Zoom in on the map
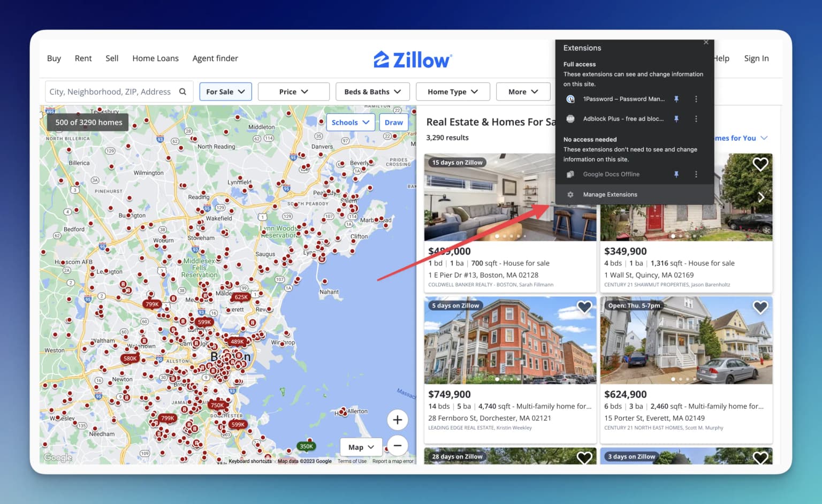 [x=397, y=420]
